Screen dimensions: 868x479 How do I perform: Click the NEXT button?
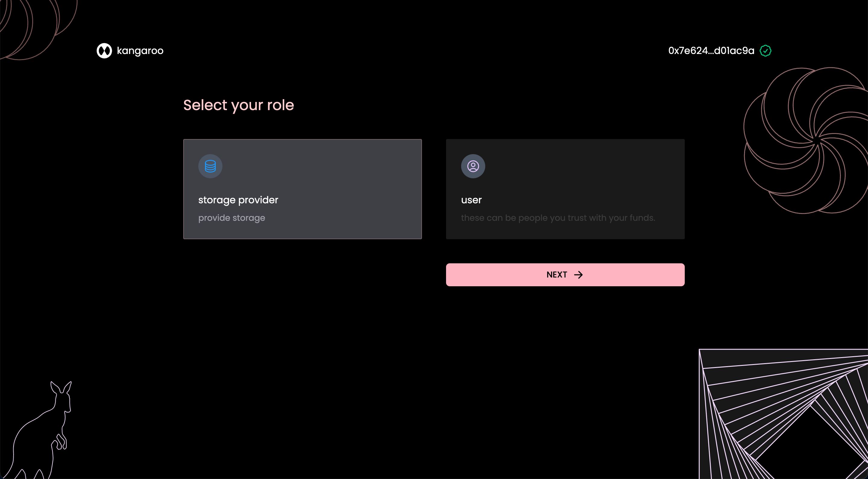pos(565,275)
